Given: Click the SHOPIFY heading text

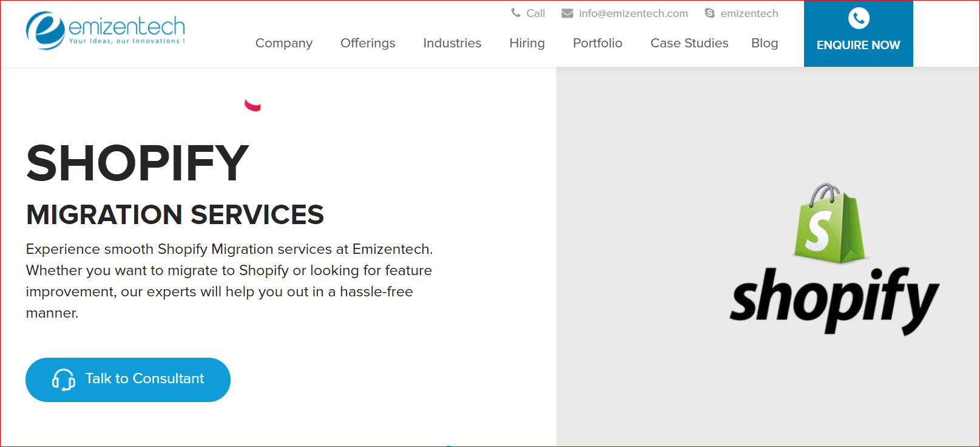Looking at the screenshot, I should coord(138,163).
